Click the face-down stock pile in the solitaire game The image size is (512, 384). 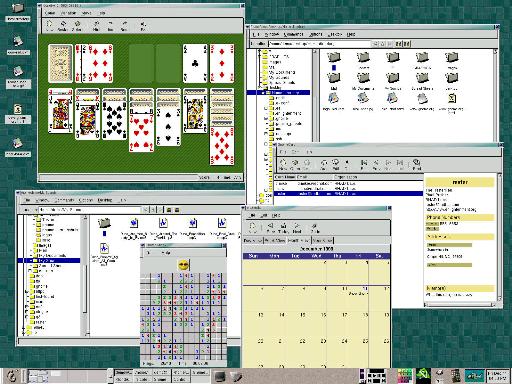[60, 63]
